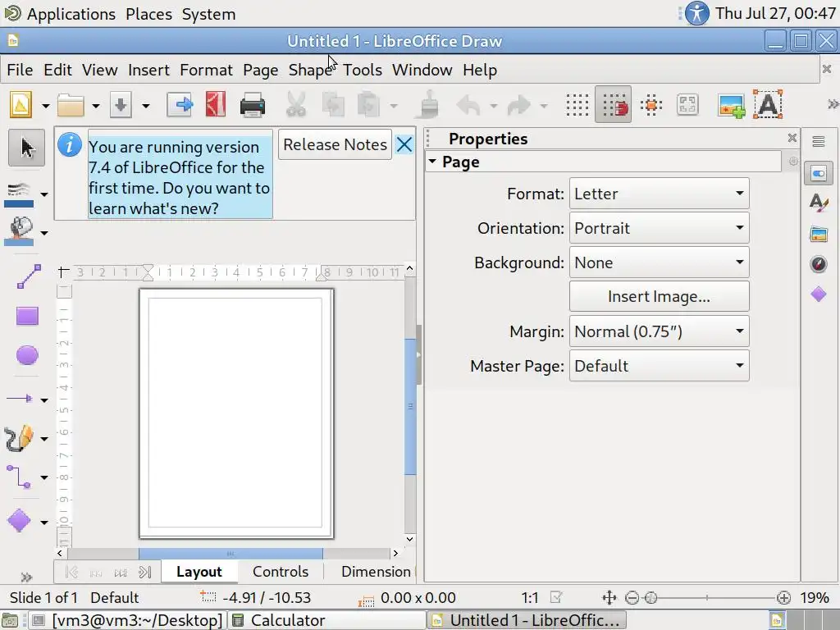Image resolution: width=840 pixels, height=630 pixels.
Task: Select the Connectors tool
Action: [20, 477]
